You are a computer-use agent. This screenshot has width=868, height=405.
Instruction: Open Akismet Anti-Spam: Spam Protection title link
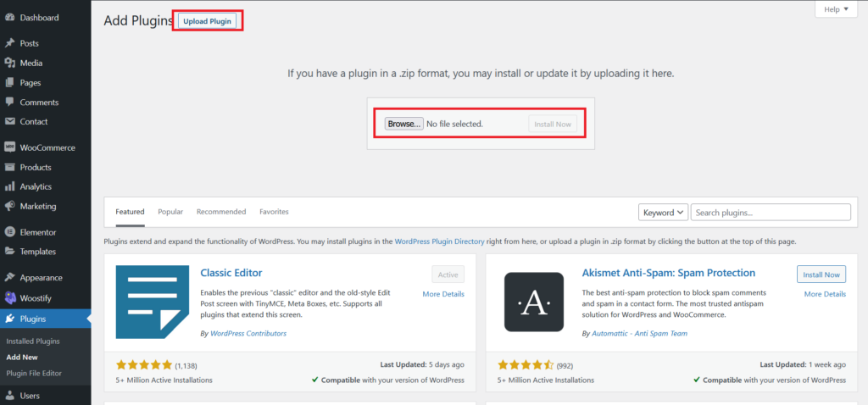pos(669,273)
